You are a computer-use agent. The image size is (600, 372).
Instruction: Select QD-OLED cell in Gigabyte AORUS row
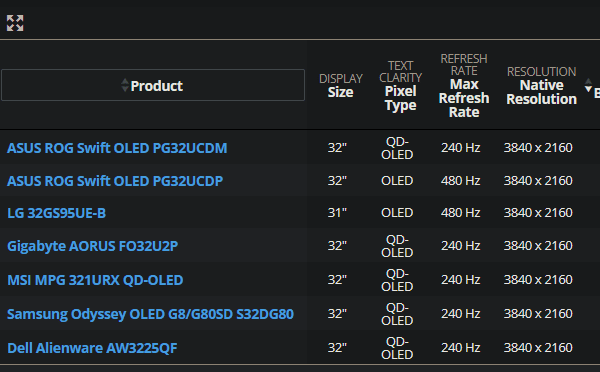point(397,246)
